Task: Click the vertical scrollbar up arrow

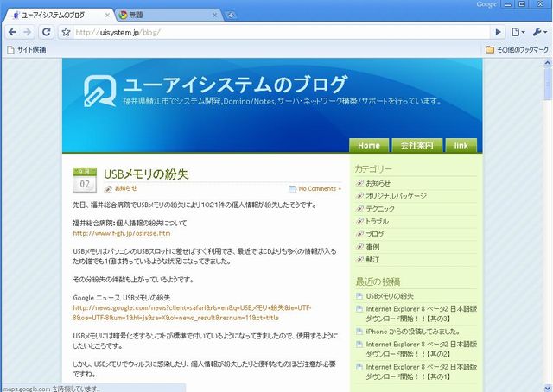Action: [x=547, y=63]
